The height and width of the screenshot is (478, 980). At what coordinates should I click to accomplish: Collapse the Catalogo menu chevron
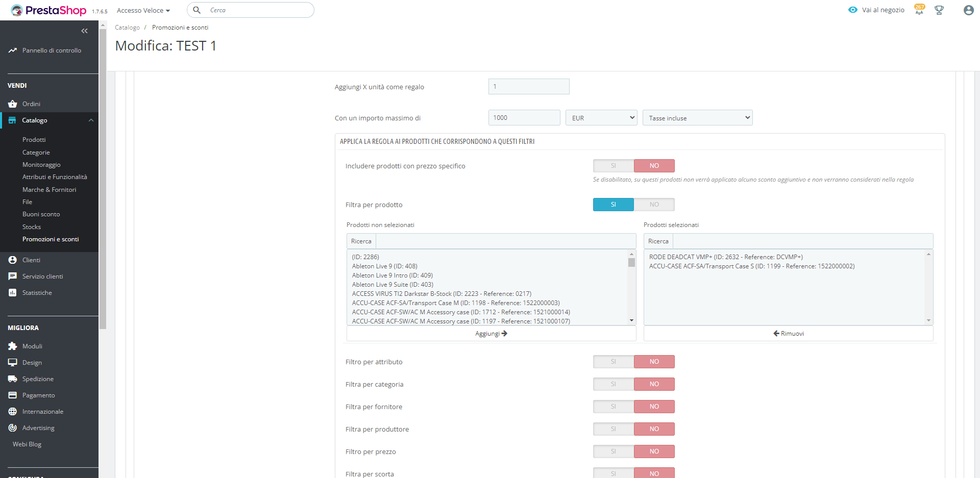91,120
